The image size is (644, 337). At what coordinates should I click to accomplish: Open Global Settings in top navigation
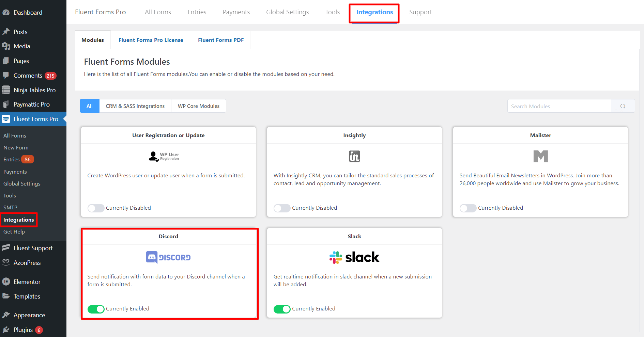tap(288, 12)
